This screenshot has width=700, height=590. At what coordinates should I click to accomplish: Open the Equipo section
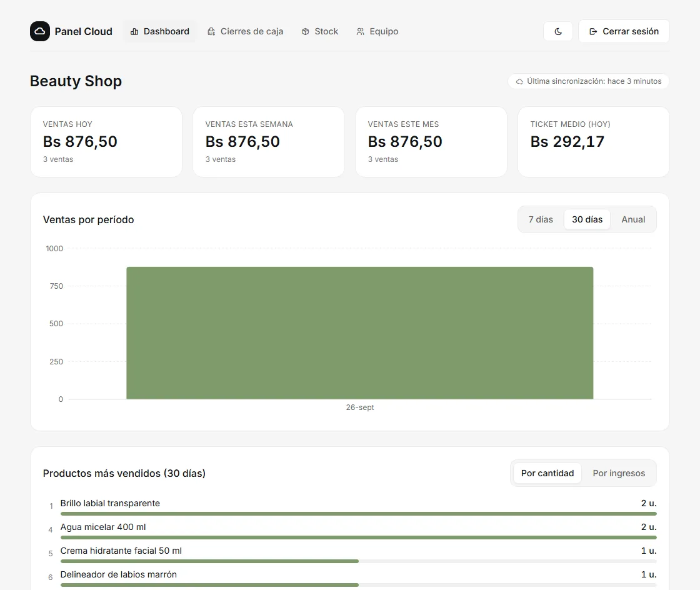(377, 31)
